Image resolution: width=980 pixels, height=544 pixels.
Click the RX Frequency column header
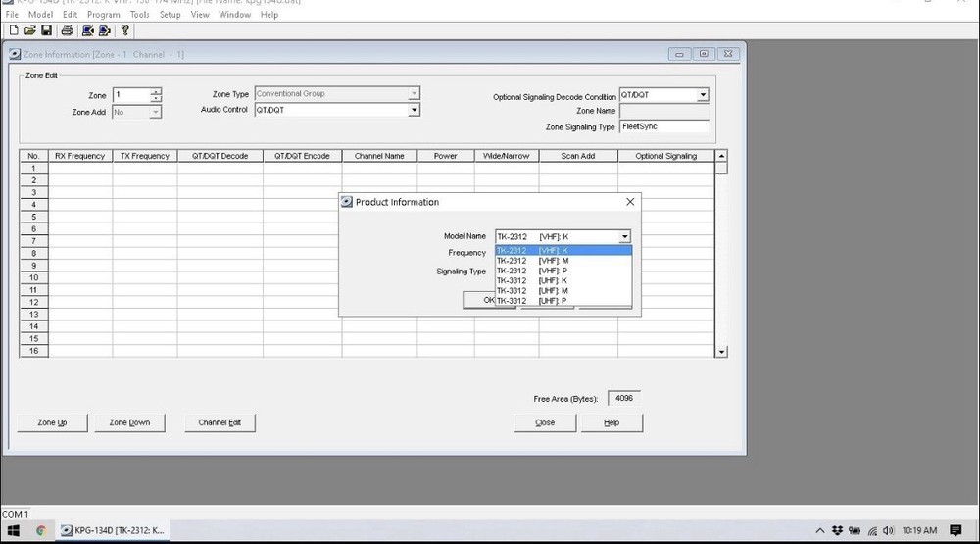click(x=80, y=156)
